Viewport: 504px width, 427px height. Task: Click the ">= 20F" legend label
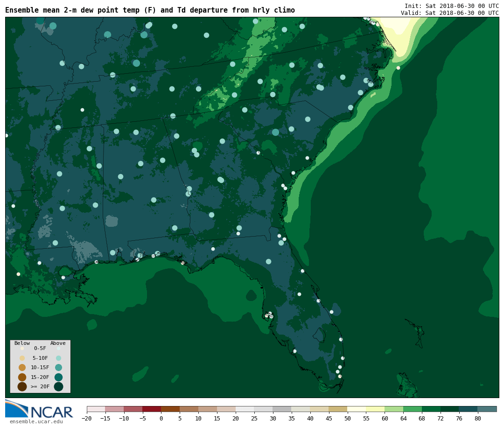click(x=40, y=386)
